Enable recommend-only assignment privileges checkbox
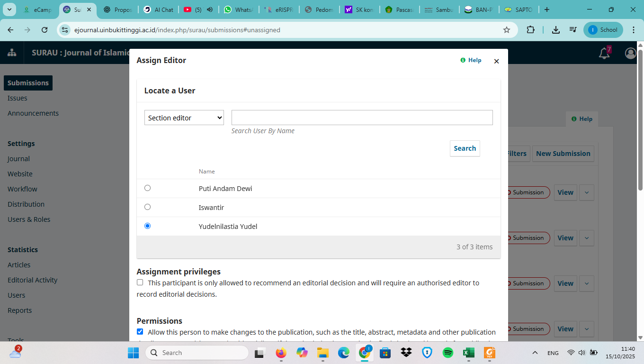The width and height of the screenshot is (644, 364). [x=140, y=282]
